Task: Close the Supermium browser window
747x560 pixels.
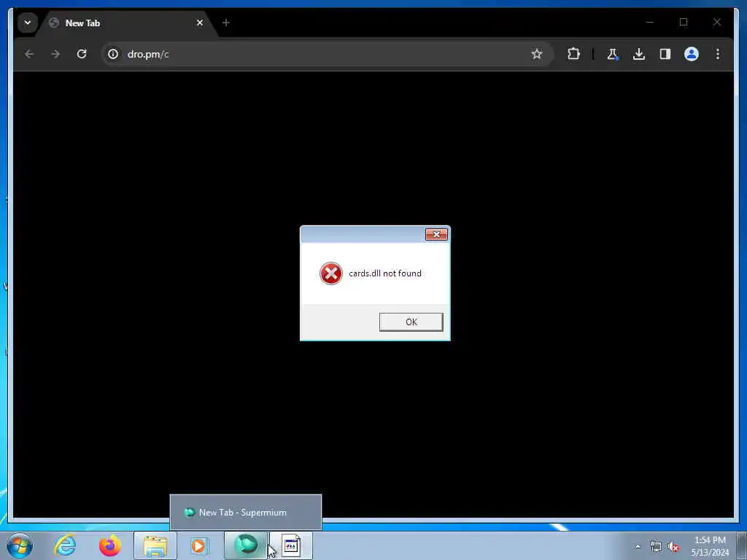Action: (716, 22)
